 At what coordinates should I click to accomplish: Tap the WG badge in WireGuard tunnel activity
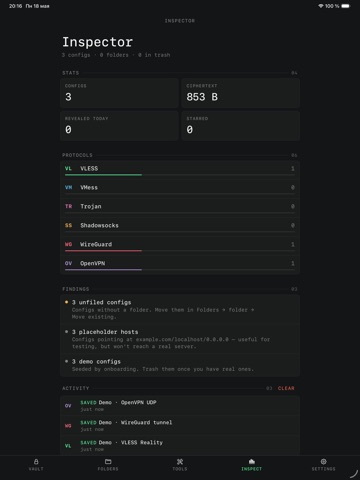pos(68,426)
